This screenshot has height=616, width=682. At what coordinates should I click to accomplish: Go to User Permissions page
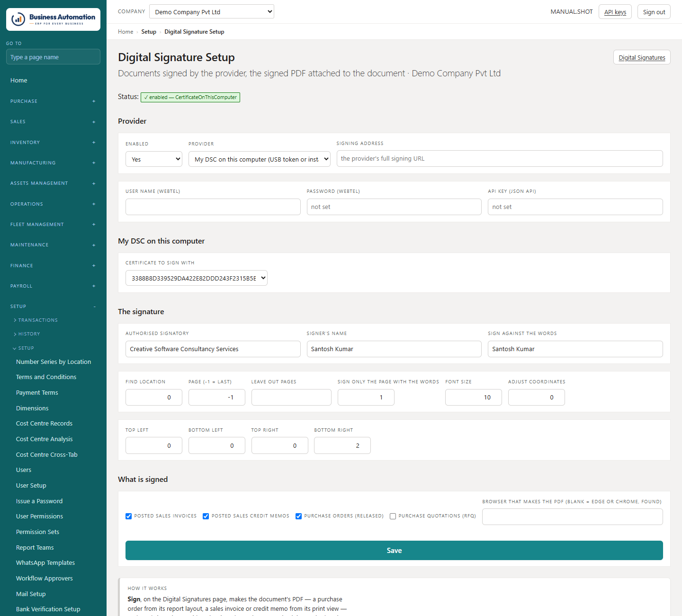click(39, 516)
